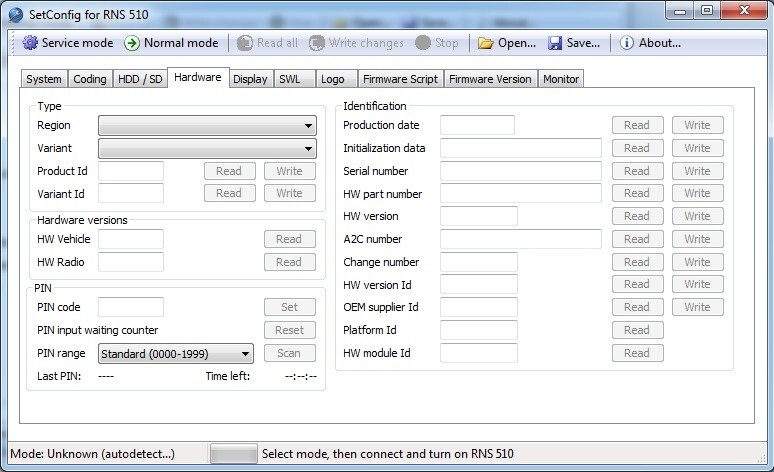Minimize the SetConfig window

pos(680,11)
